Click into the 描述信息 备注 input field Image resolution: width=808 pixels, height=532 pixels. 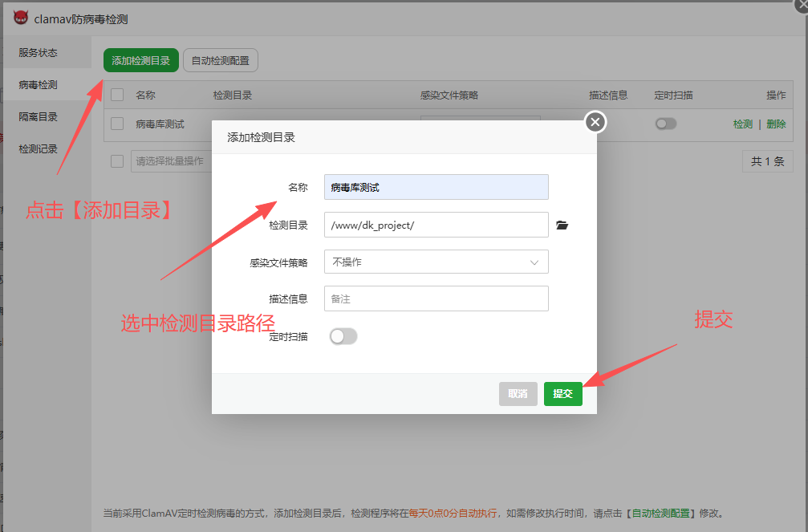point(436,298)
